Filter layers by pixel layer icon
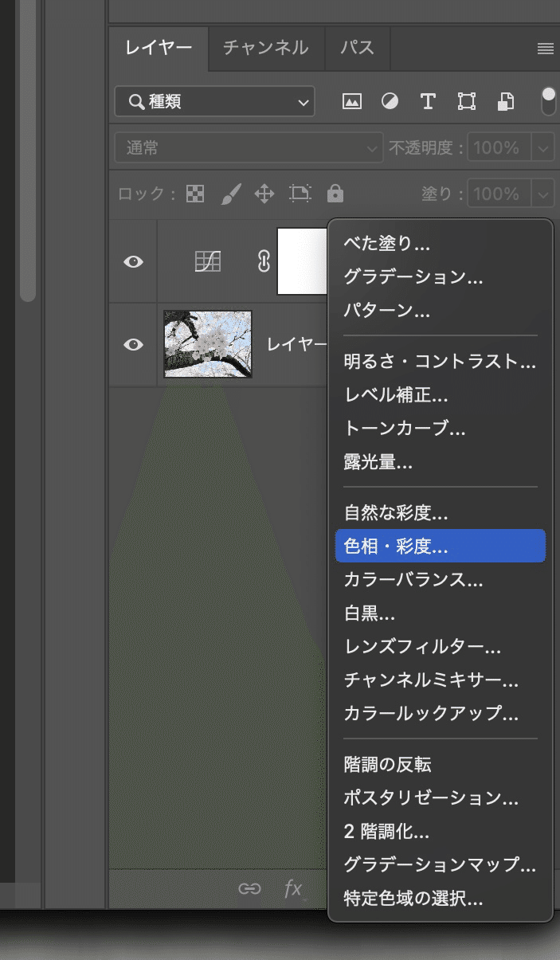 coord(351,102)
